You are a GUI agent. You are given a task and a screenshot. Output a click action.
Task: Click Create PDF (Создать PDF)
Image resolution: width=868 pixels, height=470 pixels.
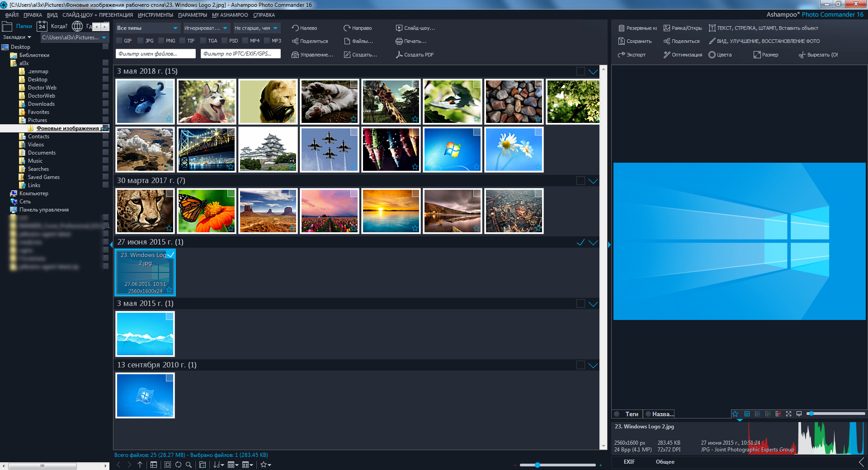415,55
